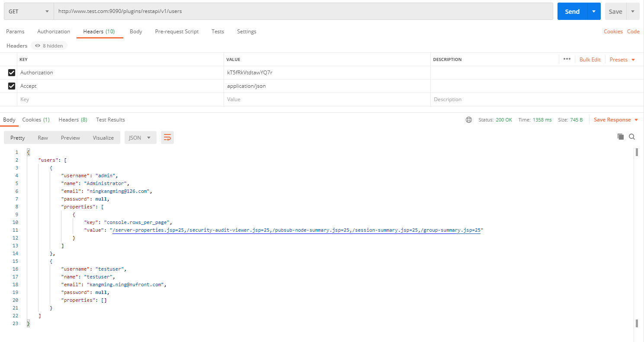
Task: Switch to the Pre-request Script tab
Action: tap(176, 31)
